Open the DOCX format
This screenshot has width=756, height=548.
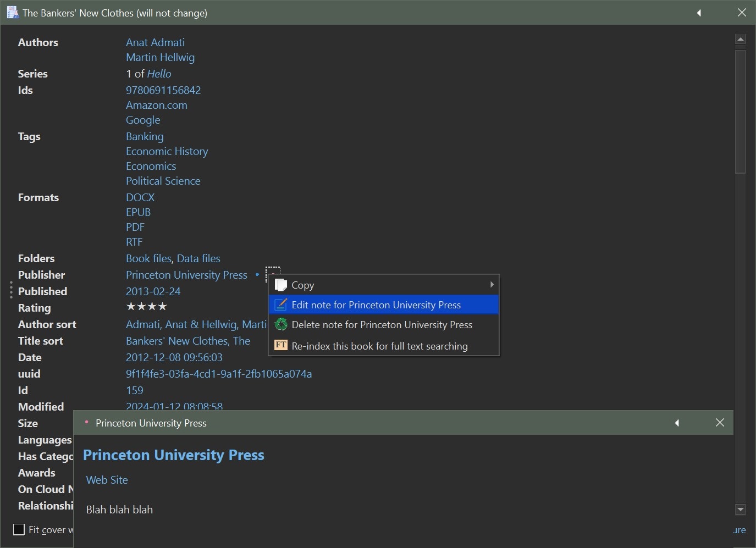(x=140, y=197)
